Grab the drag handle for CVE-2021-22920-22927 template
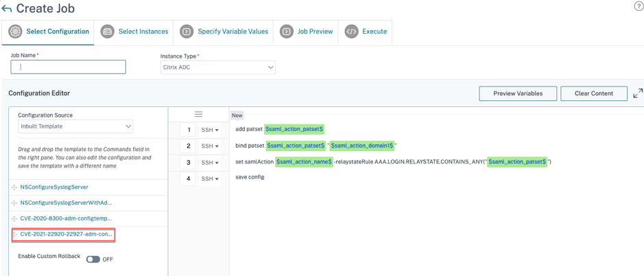The image size is (644, 276). tap(16, 234)
